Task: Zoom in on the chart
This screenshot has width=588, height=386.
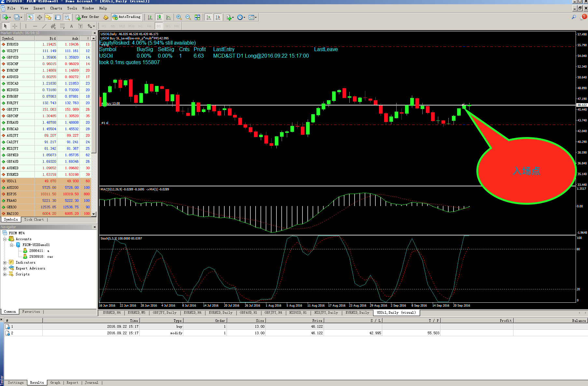Action: point(179,17)
